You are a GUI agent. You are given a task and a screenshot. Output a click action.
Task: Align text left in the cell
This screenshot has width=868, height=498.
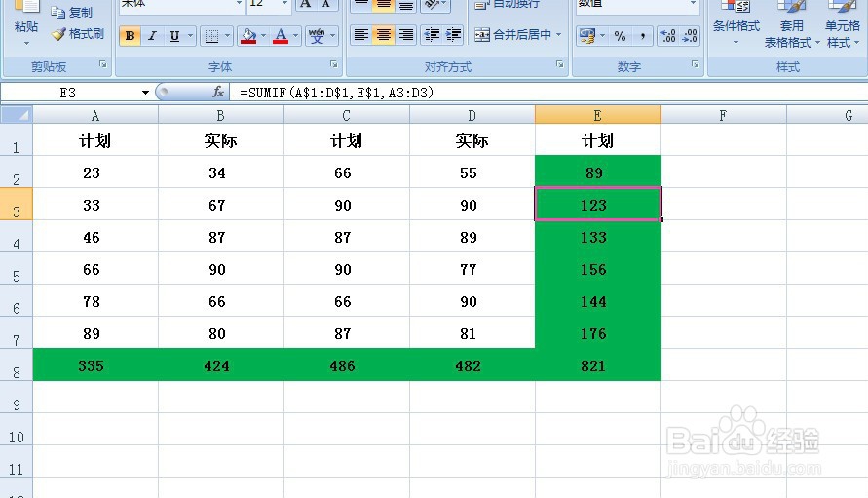point(360,35)
